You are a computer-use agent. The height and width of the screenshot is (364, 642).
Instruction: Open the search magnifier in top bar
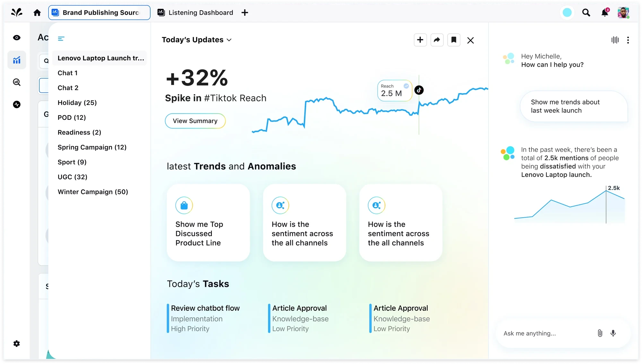coord(586,13)
